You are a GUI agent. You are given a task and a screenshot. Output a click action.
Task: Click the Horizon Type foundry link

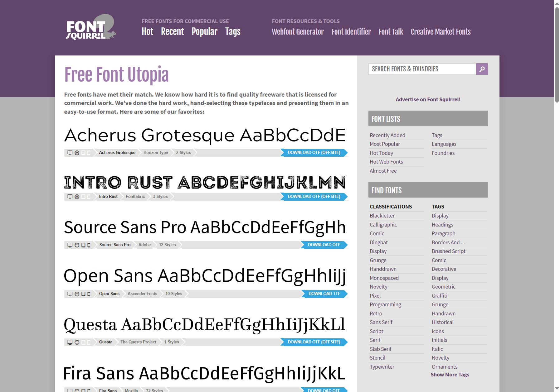(156, 153)
